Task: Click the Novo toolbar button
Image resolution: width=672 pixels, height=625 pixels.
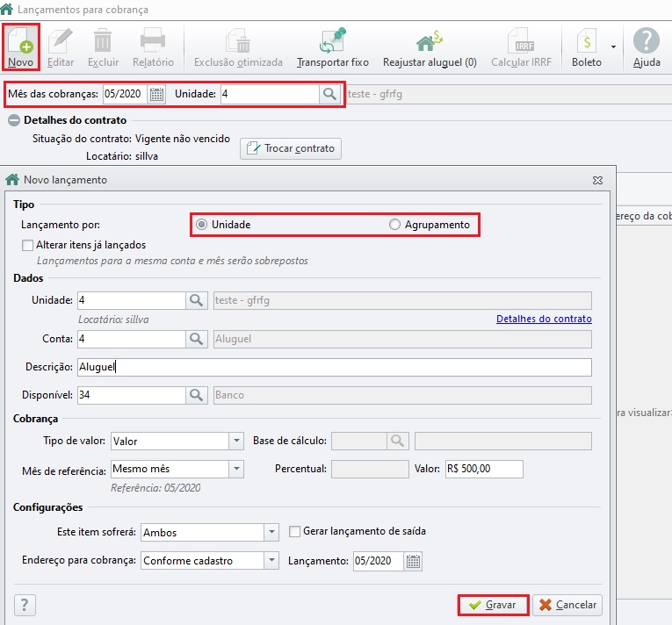Action: coord(20,47)
